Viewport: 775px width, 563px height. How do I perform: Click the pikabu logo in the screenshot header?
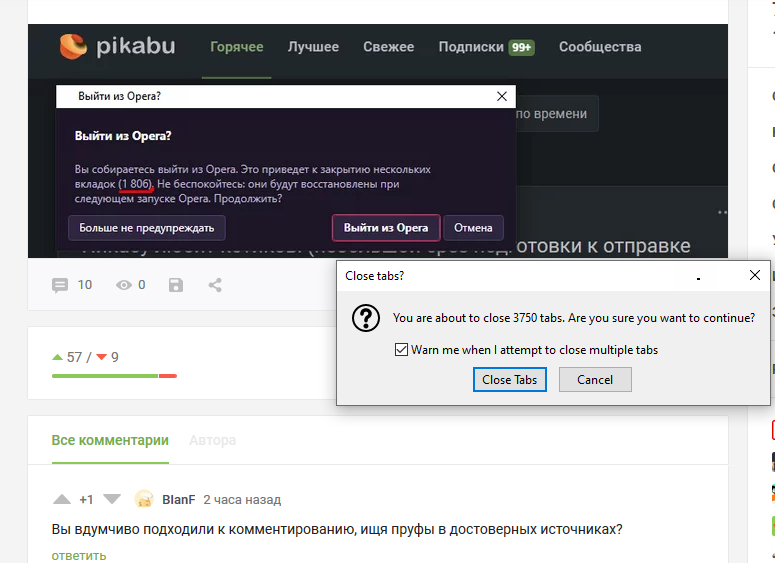click(x=118, y=46)
